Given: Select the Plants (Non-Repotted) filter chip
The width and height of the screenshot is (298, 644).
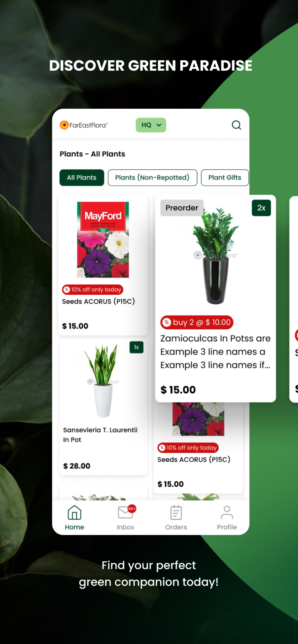Looking at the screenshot, I should coord(152,178).
